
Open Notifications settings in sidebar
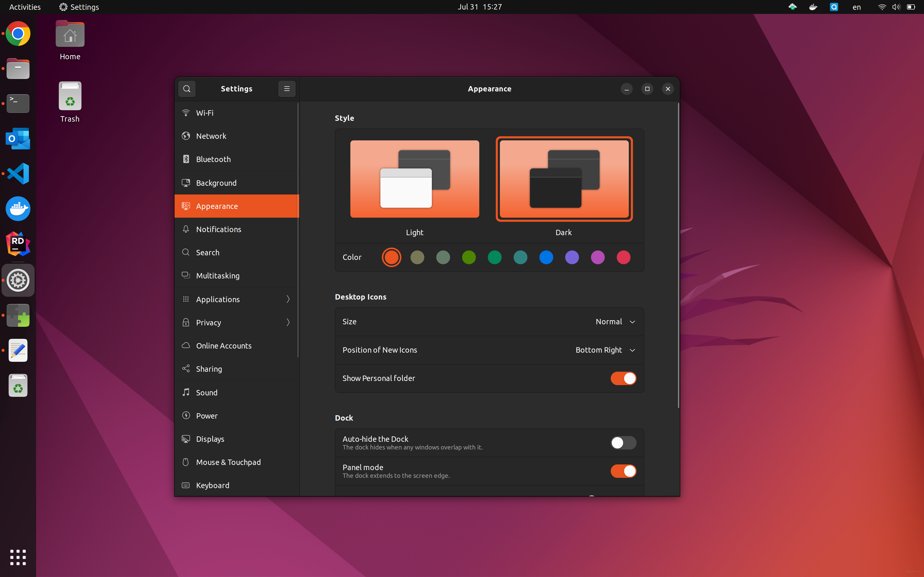[218, 229]
